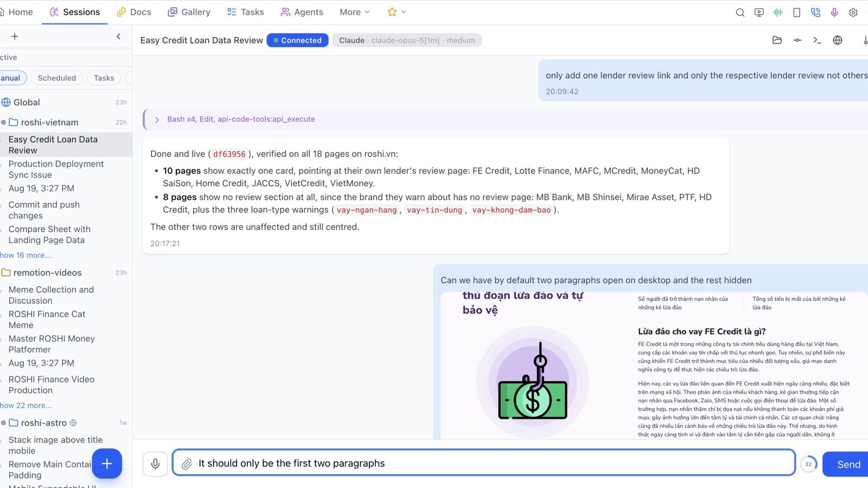This screenshot has height=488, width=868.
Task: Open the screen monitor icon in the top bar
Action: point(759,12)
